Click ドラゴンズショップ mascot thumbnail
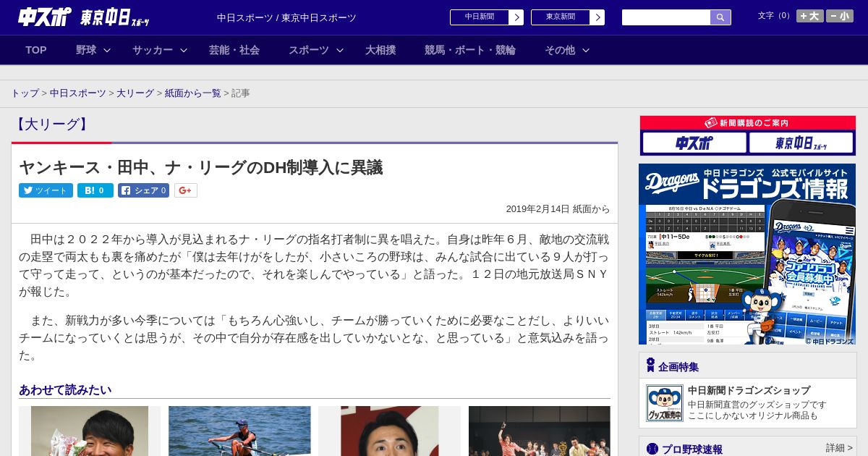 (665, 403)
